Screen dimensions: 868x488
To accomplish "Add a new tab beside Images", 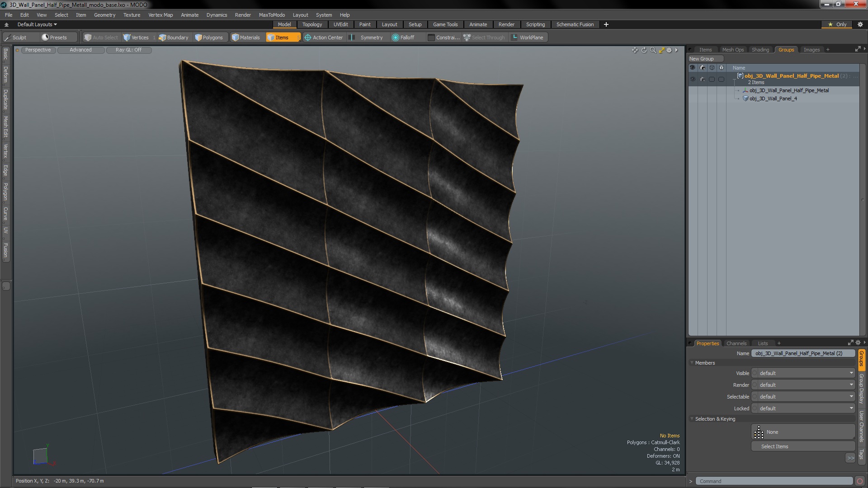I will [828, 50].
